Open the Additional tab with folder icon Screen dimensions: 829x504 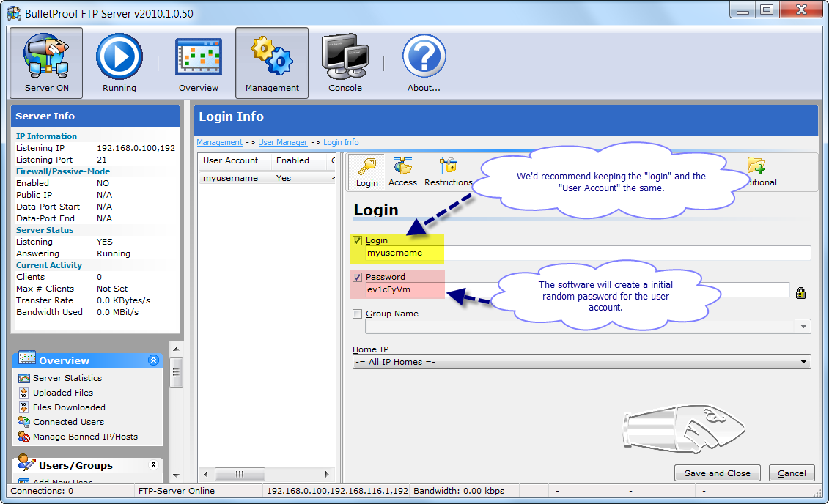758,173
